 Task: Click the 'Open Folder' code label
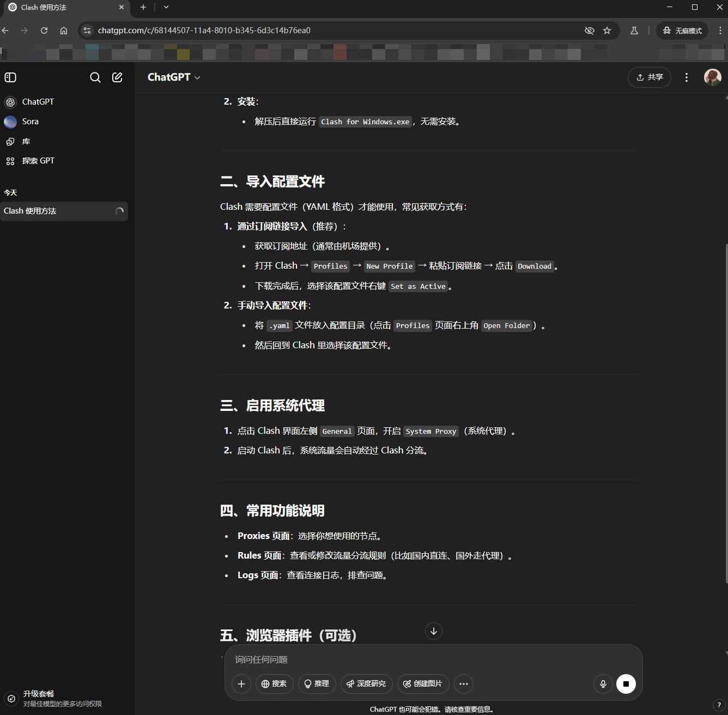click(x=507, y=326)
